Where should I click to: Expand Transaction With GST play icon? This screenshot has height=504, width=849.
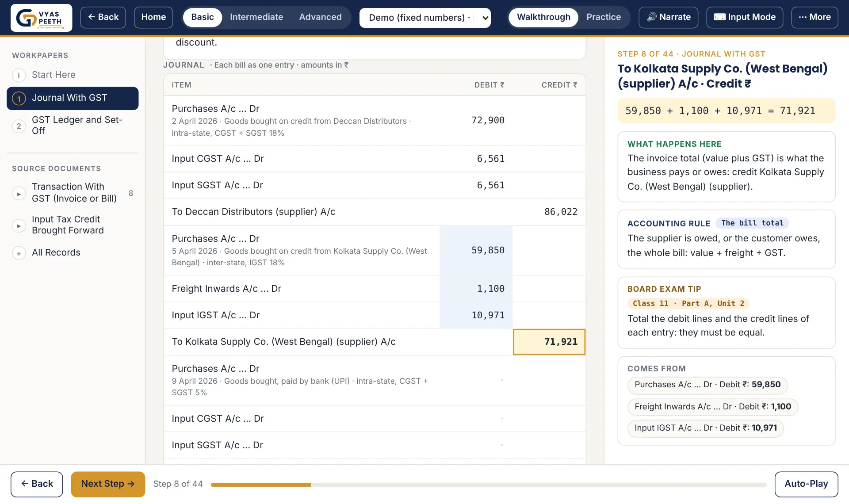coord(19,194)
